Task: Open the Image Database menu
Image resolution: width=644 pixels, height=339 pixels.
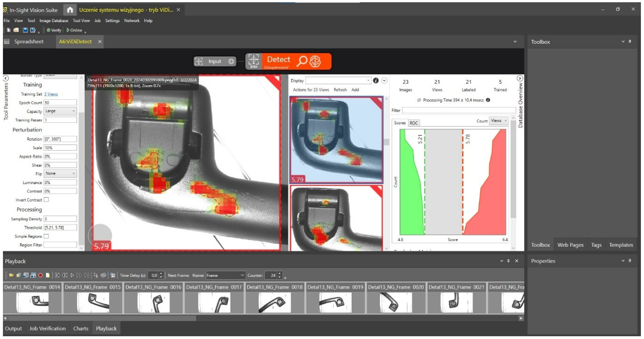Action: pos(54,21)
